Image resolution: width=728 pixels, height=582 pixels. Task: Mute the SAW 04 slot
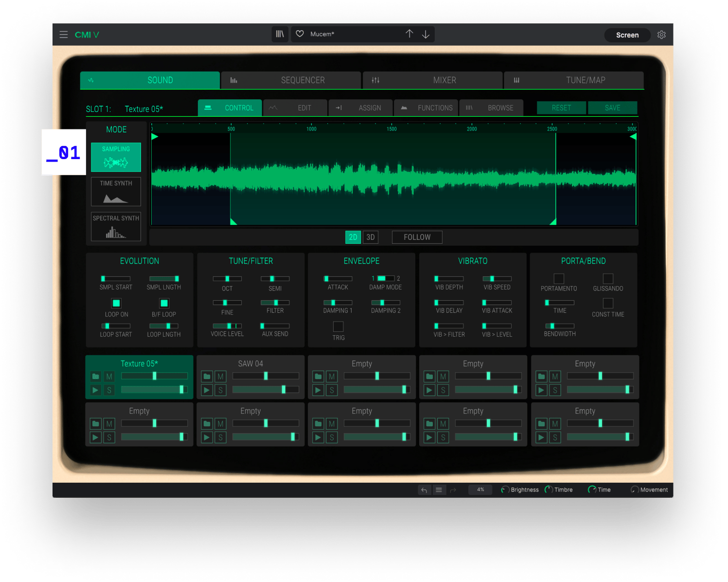(221, 377)
